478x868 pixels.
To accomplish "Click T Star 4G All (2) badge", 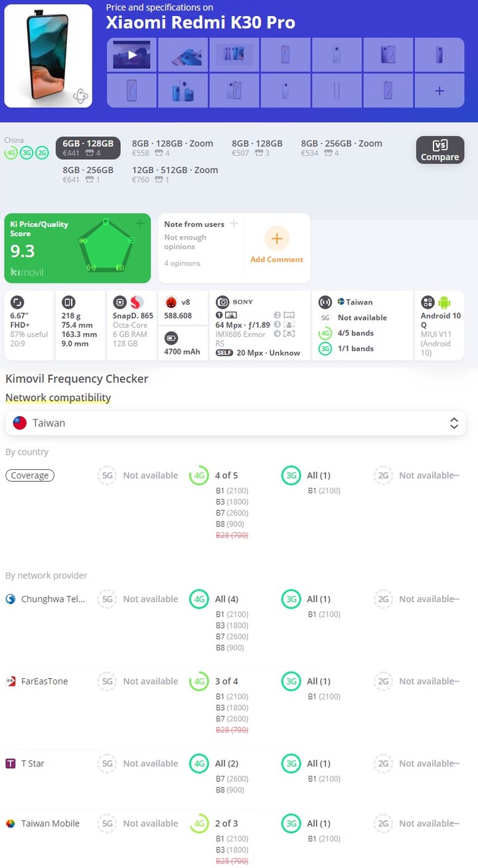I will coord(199,763).
